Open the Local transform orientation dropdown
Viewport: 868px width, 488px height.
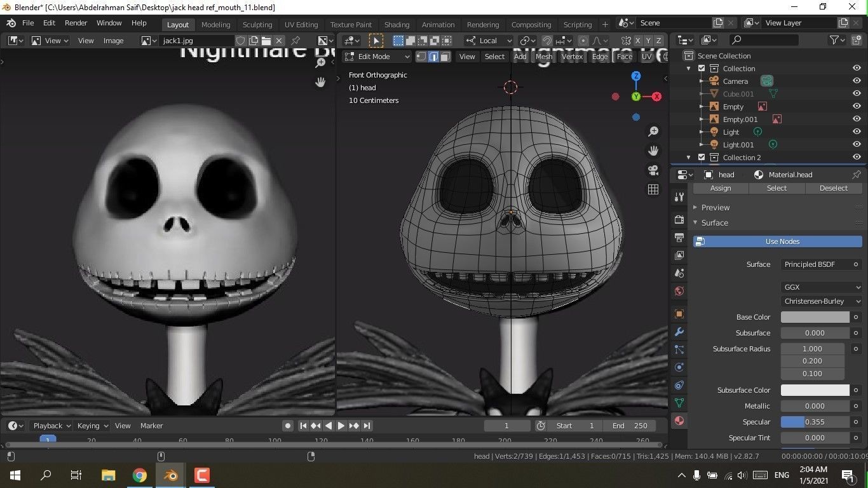pyautogui.click(x=489, y=41)
